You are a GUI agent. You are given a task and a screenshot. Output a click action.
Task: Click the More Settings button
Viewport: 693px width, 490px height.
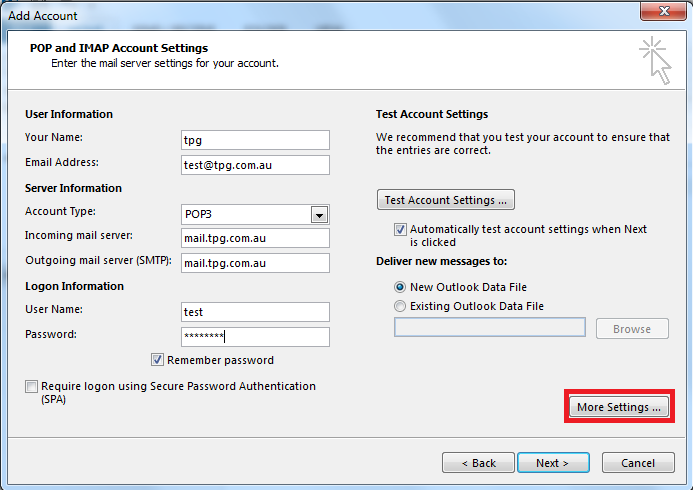[619, 406]
